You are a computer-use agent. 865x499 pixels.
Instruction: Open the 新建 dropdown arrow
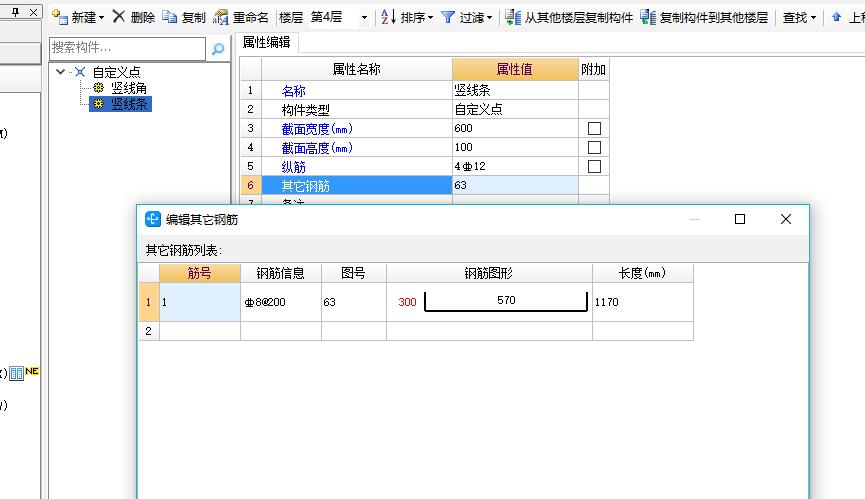(102, 18)
